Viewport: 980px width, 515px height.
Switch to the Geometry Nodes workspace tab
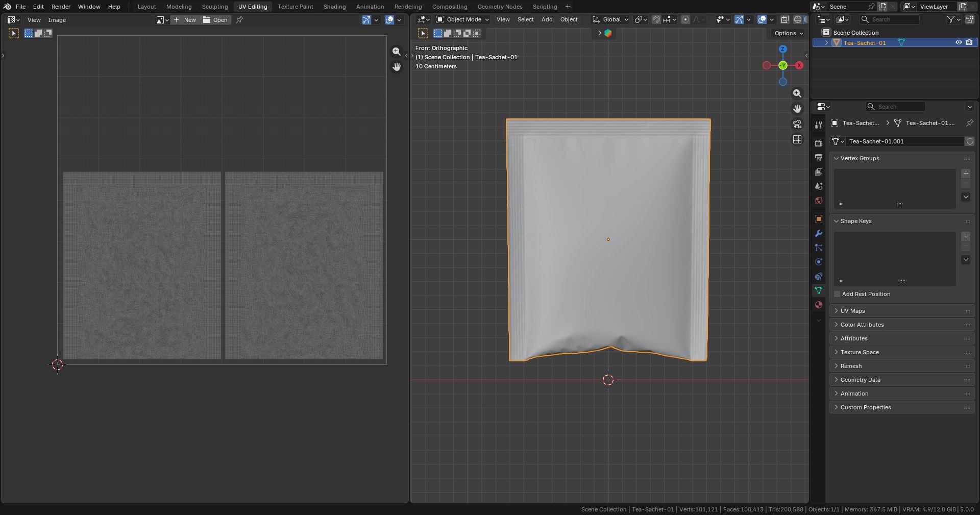500,7
